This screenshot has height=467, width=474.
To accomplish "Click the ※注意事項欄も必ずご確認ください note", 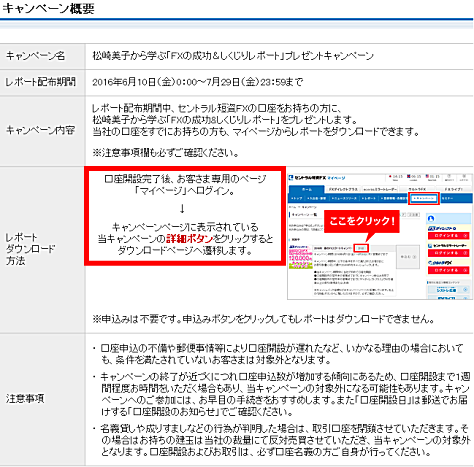I will click(166, 153).
